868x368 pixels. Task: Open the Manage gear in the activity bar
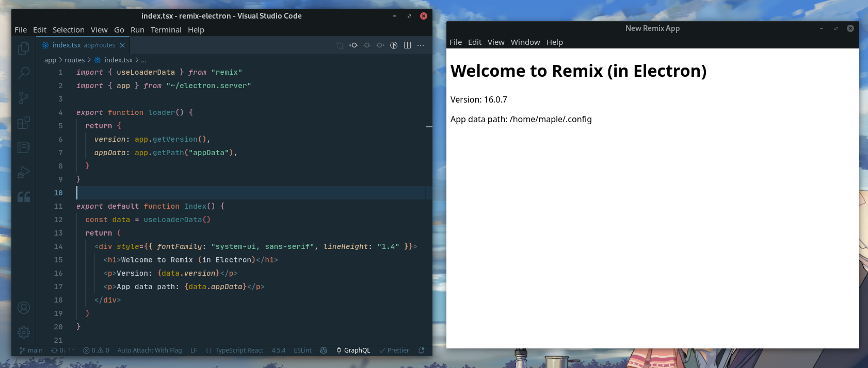tap(24, 332)
